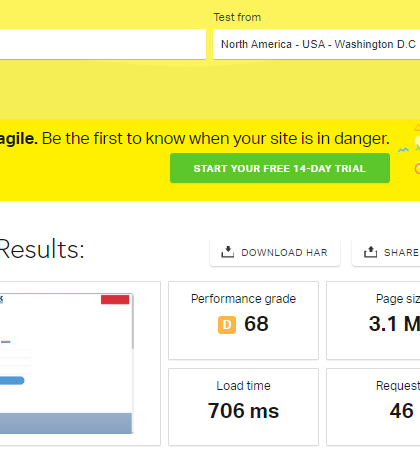Click the DOWNLOAD HAR button

pyautogui.click(x=275, y=252)
